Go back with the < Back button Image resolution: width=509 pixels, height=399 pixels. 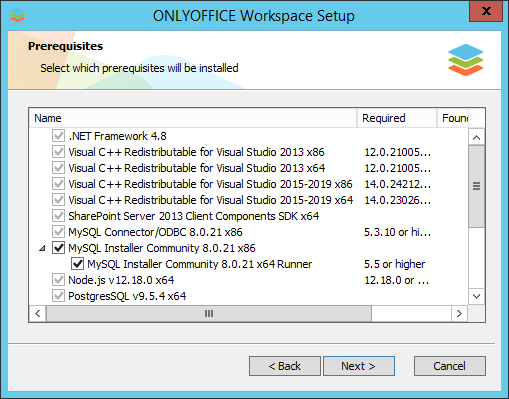tap(285, 366)
